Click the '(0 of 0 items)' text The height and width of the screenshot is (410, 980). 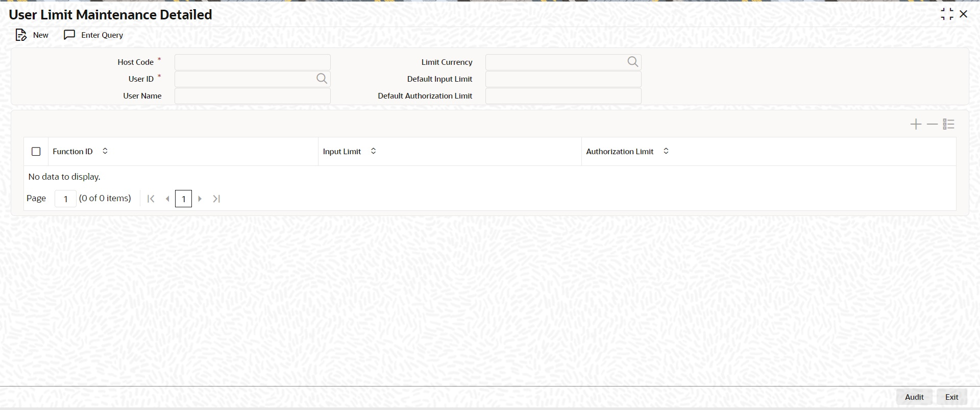[105, 198]
